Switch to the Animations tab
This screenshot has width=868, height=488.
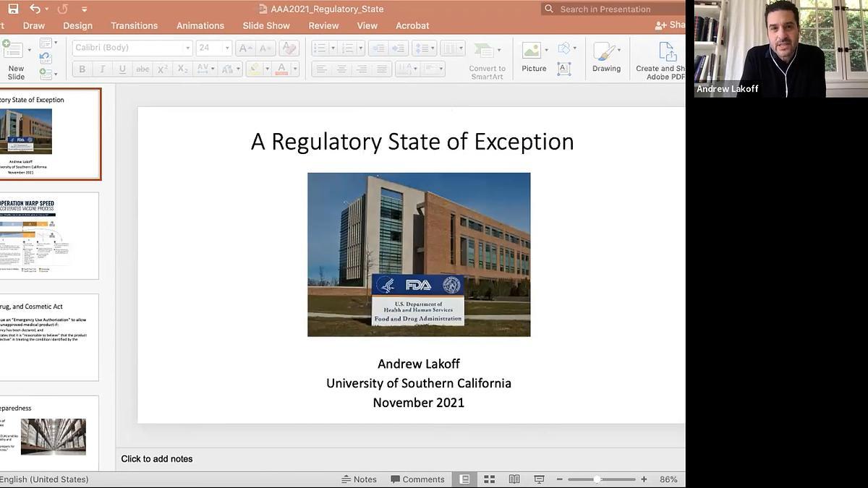click(x=200, y=25)
